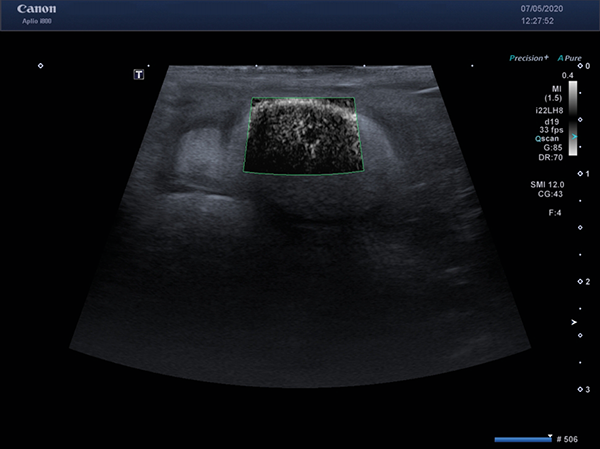The height and width of the screenshot is (449, 600).
Task: Click the T transducer orientation marker
Action: tap(139, 75)
